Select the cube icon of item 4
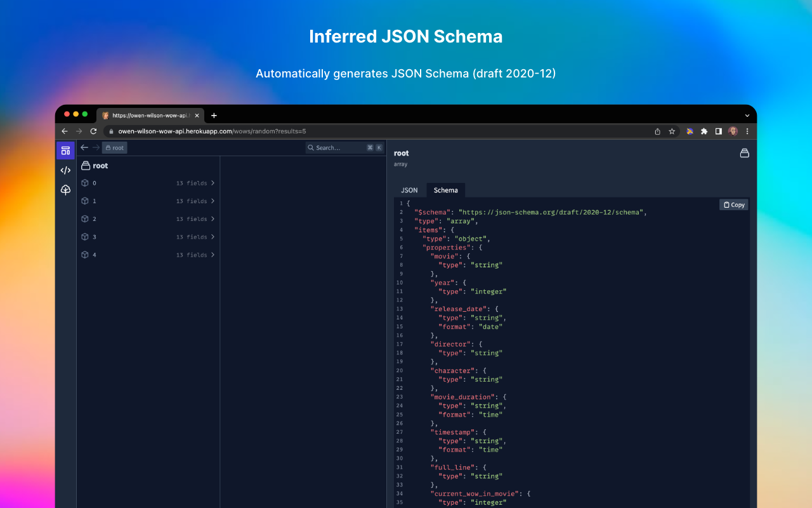This screenshot has width=812, height=508. click(x=84, y=255)
